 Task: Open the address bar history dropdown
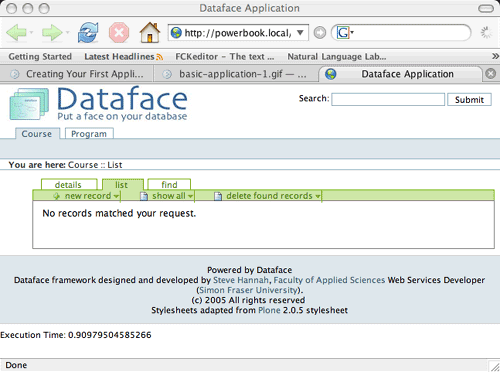click(x=300, y=33)
